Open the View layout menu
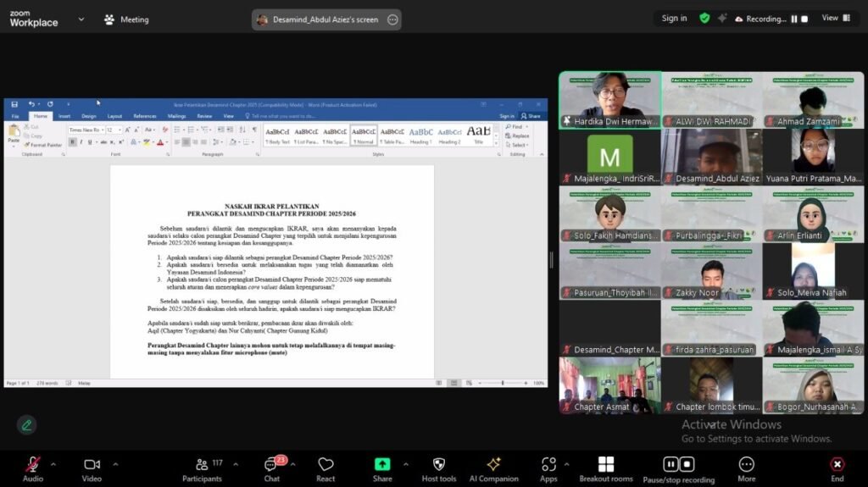Viewport: 868px width, 487px height. [834, 18]
